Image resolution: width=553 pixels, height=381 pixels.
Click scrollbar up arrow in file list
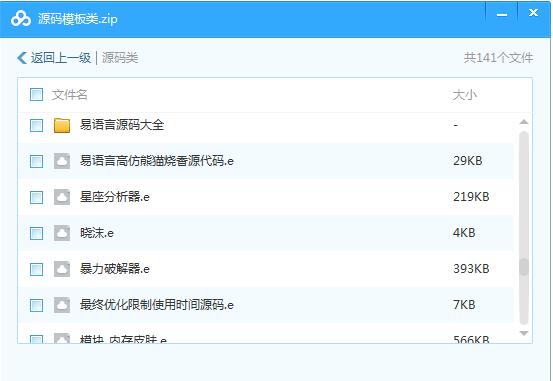coord(524,122)
